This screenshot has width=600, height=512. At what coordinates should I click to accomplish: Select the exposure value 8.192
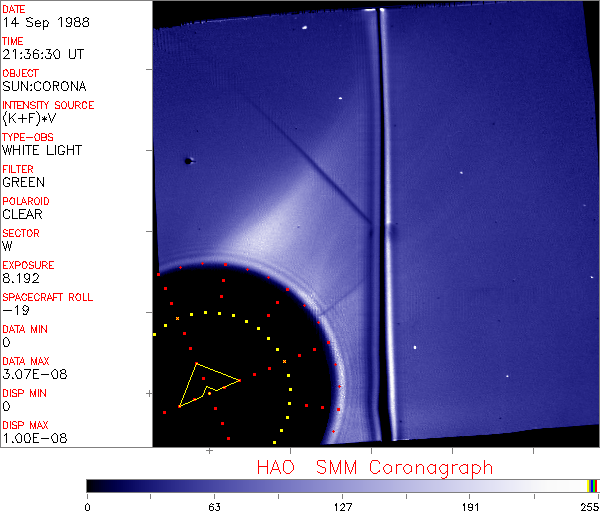[22, 278]
